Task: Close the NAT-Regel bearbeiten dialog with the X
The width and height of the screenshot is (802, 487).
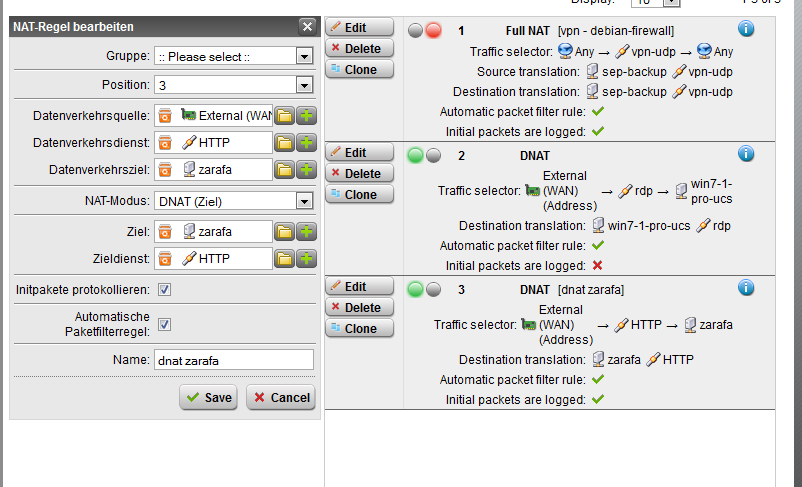Action: pos(307,27)
